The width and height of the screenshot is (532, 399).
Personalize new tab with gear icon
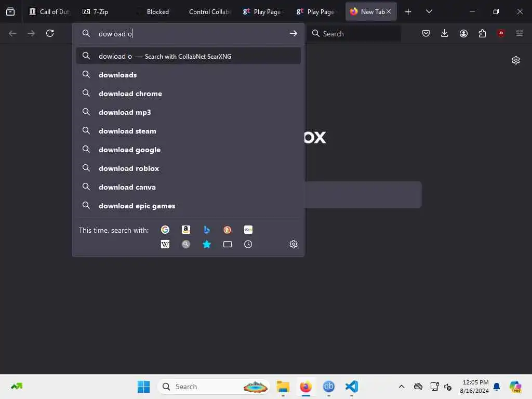(x=516, y=60)
